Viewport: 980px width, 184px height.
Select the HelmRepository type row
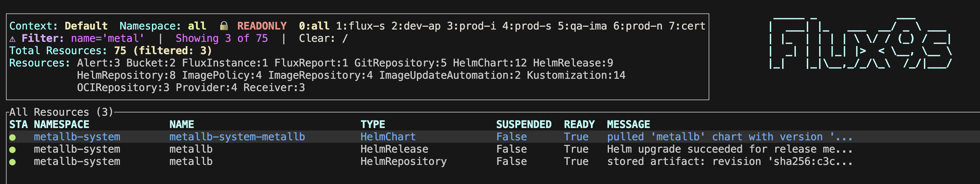pos(403,162)
